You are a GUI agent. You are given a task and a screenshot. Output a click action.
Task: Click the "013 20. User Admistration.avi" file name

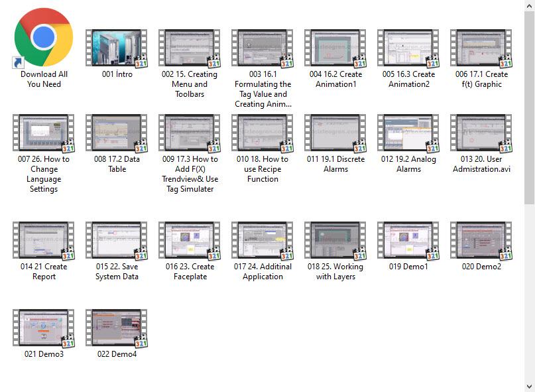[482, 164]
